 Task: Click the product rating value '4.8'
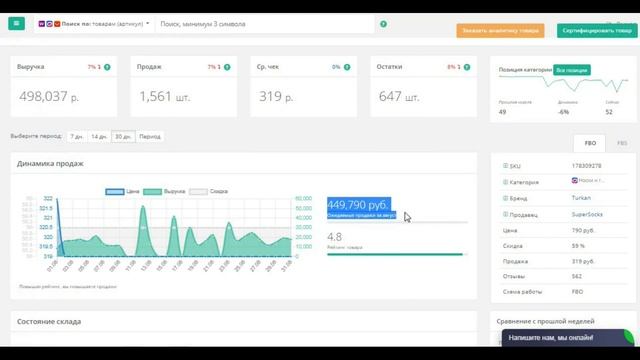pyautogui.click(x=334, y=237)
